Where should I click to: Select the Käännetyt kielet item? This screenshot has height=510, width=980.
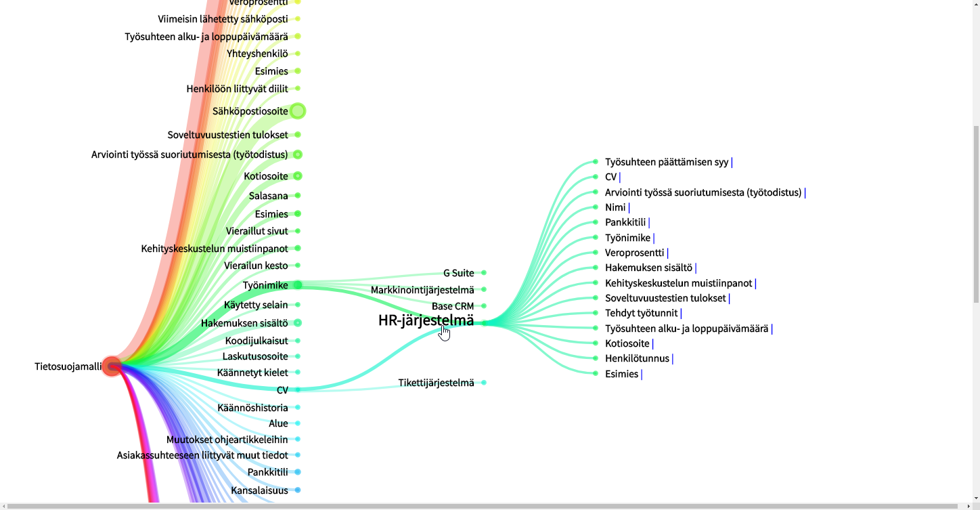252,373
